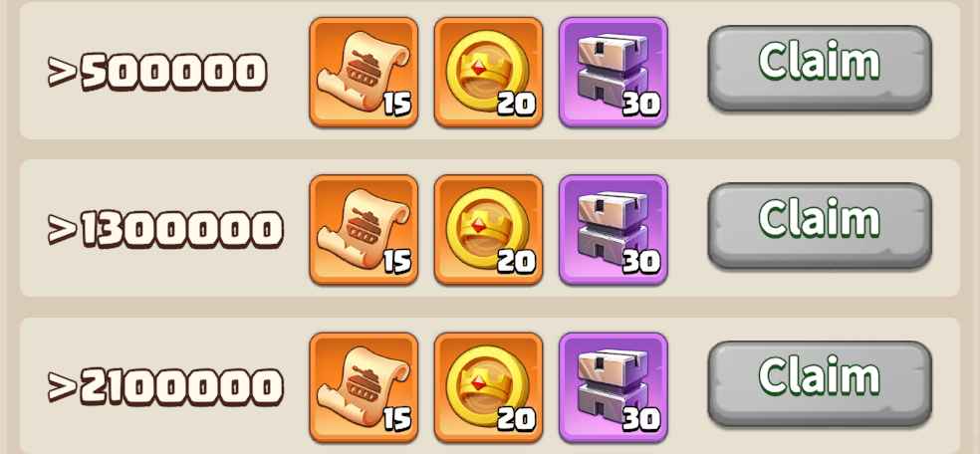
Task: Tap the gold crown coin in the >500000 row
Action: coord(488,73)
